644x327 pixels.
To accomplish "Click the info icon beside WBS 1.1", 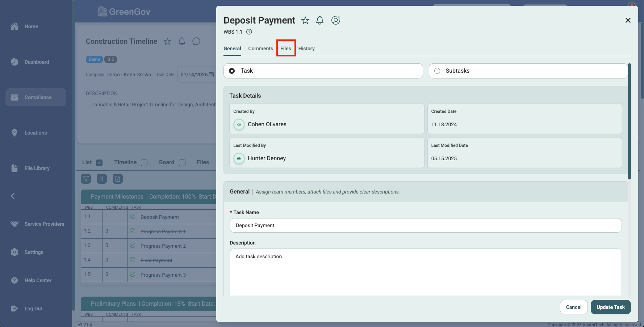I will pos(249,32).
